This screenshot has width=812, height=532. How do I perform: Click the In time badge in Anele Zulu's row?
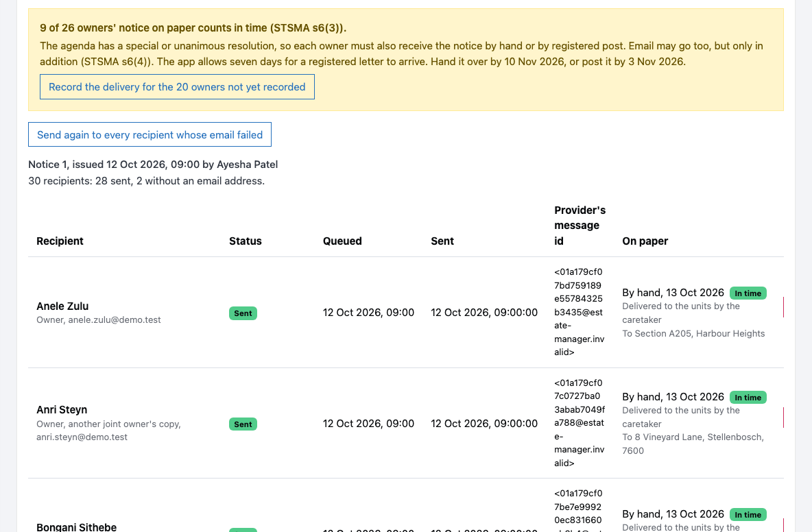pos(748,293)
